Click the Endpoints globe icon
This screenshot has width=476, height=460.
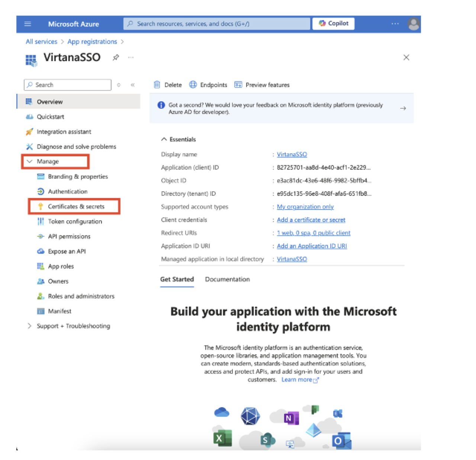193,84
